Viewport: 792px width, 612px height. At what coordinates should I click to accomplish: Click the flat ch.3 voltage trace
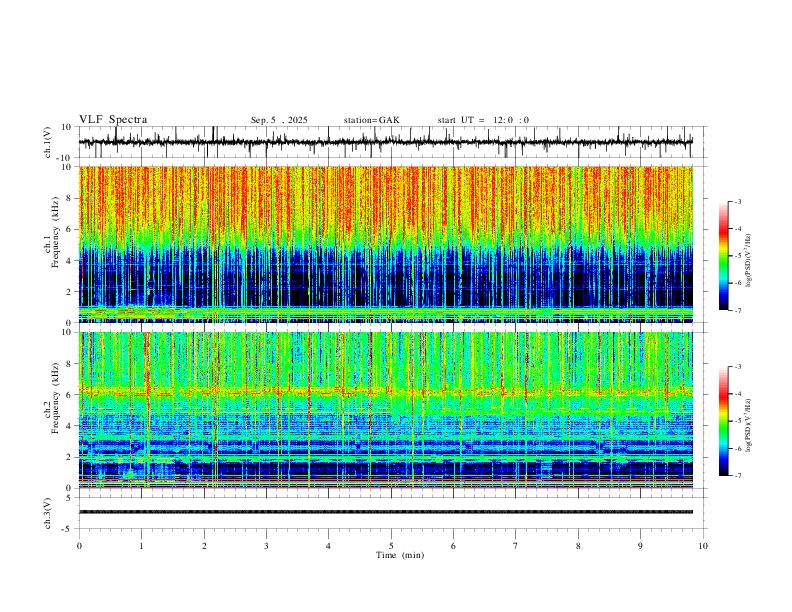(x=385, y=512)
